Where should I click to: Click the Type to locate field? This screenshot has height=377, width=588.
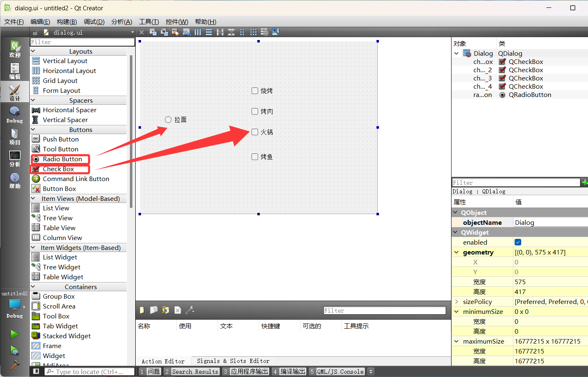pos(89,372)
